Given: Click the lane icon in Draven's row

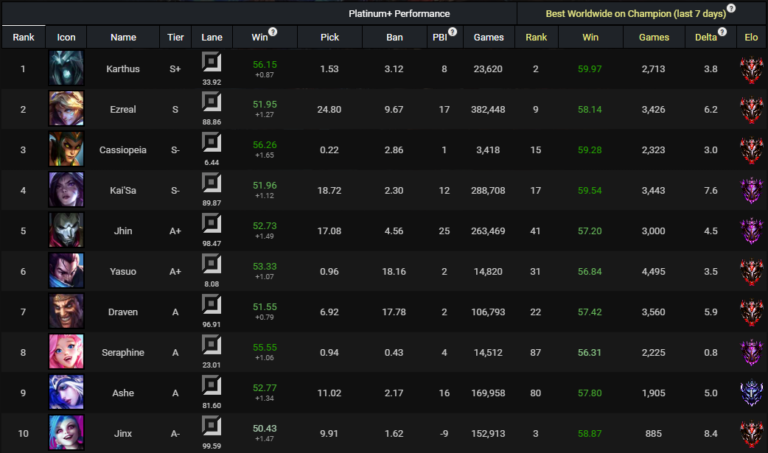Looking at the screenshot, I should click(211, 306).
